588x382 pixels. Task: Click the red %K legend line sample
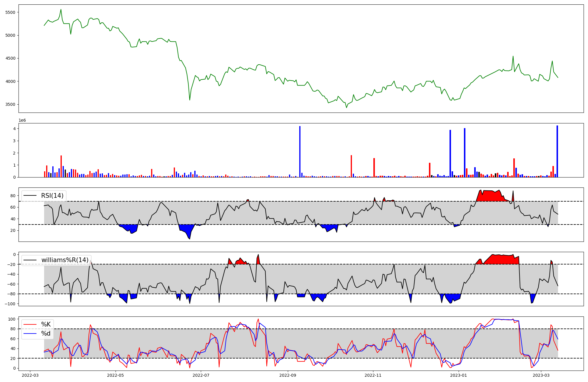click(30, 324)
